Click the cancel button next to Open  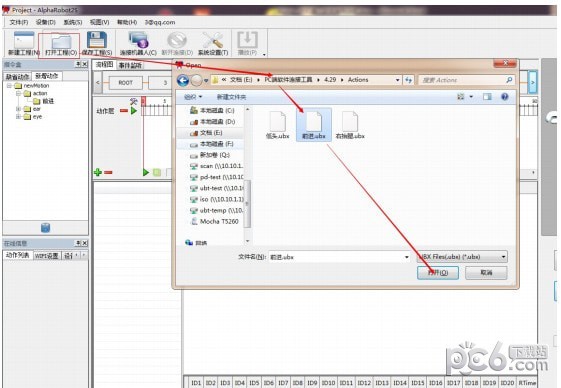(x=486, y=273)
